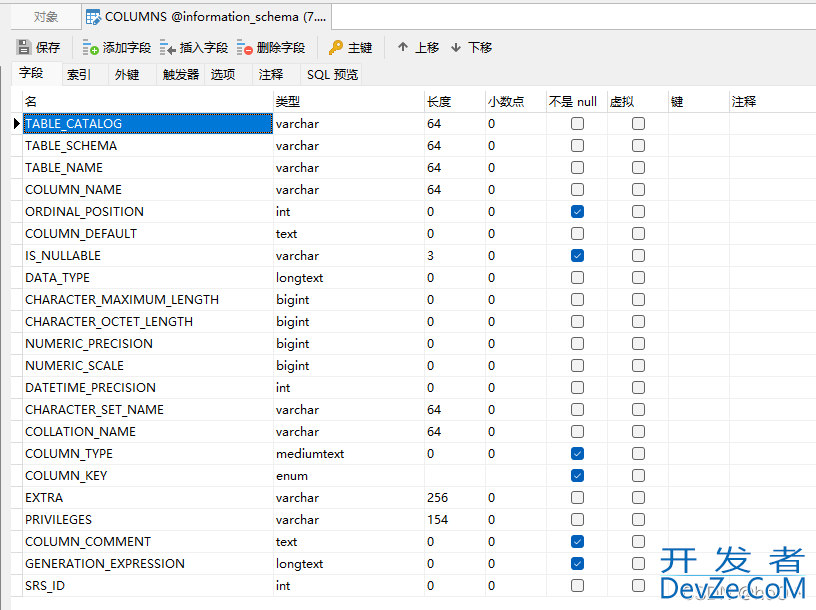The image size is (816, 610).
Task: Select the DATA_TYPE field name
Action: click(x=57, y=277)
